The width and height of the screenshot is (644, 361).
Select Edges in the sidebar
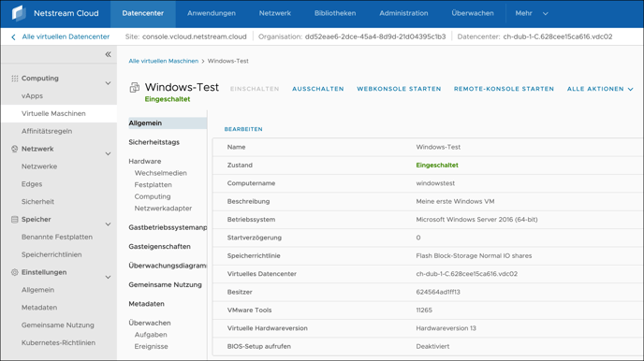pyautogui.click(x=32, y=184)
